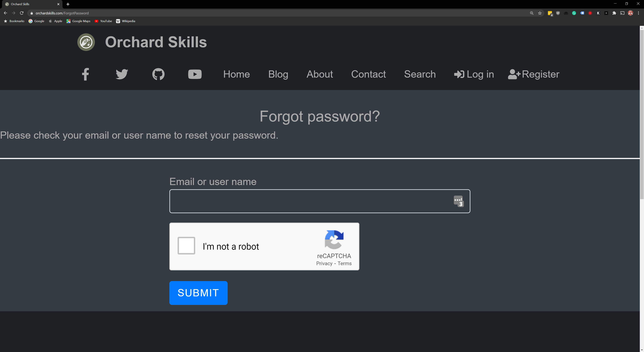Screen dimensions: 644x352
Task: Click the Register link
Action: point(534,74)
